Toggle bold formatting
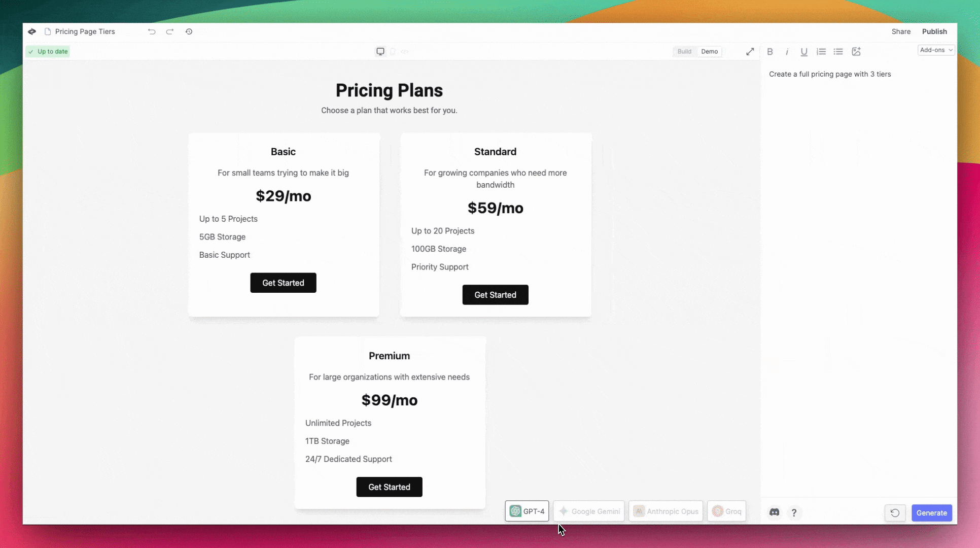 (770, 51)
